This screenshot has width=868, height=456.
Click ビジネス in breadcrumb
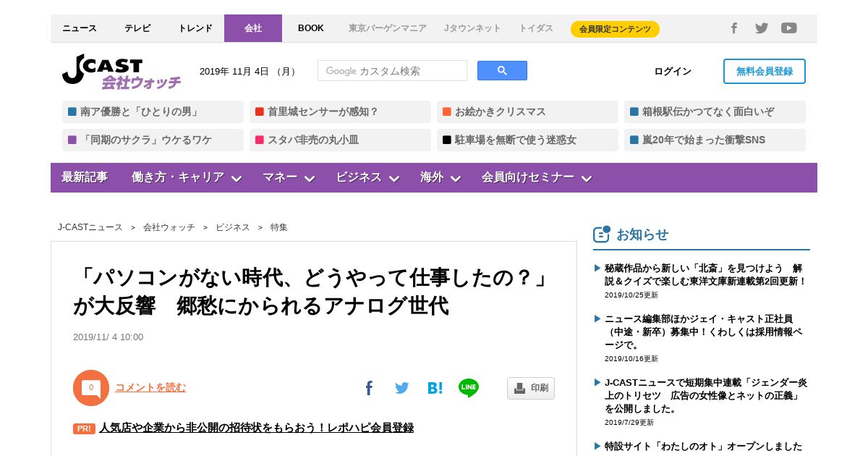233,227
